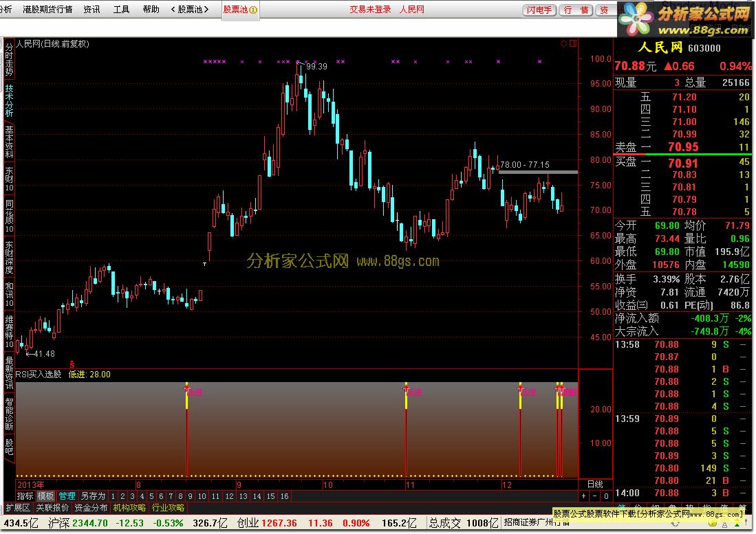Select the 股票池 tab with number badge
The width and height of the screenshot is (756, 534).
tap(241, 10)
